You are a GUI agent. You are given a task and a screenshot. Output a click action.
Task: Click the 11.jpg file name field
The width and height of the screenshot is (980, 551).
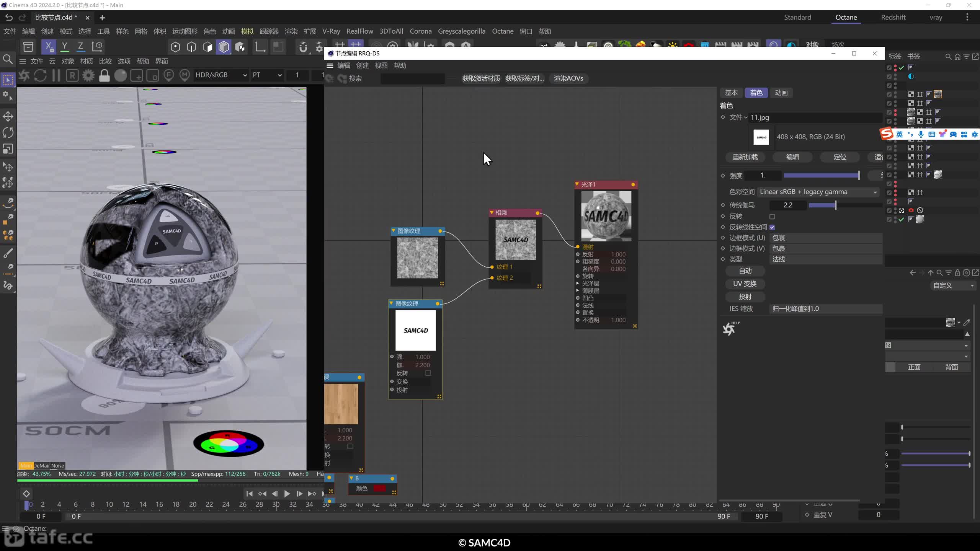tap(815, 117)
